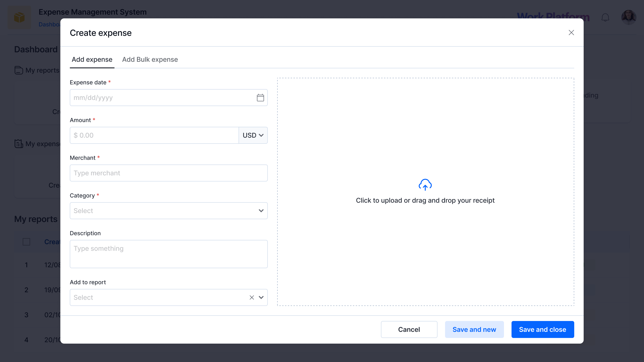Focus the Description text area
Viewport: 644px width, 362px height.
169,254
